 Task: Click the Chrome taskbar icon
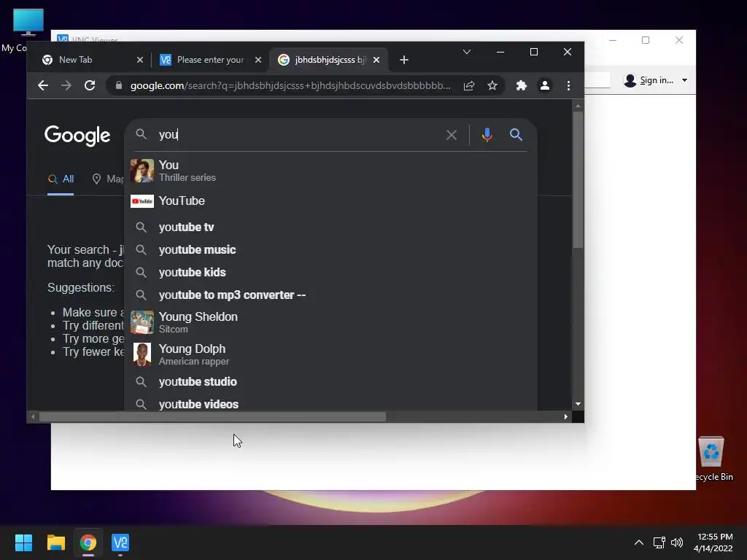(88, 542)
